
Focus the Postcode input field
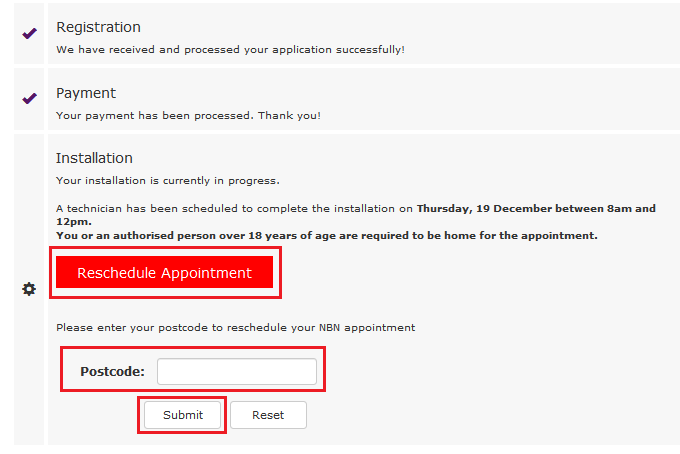coord(236,372)
